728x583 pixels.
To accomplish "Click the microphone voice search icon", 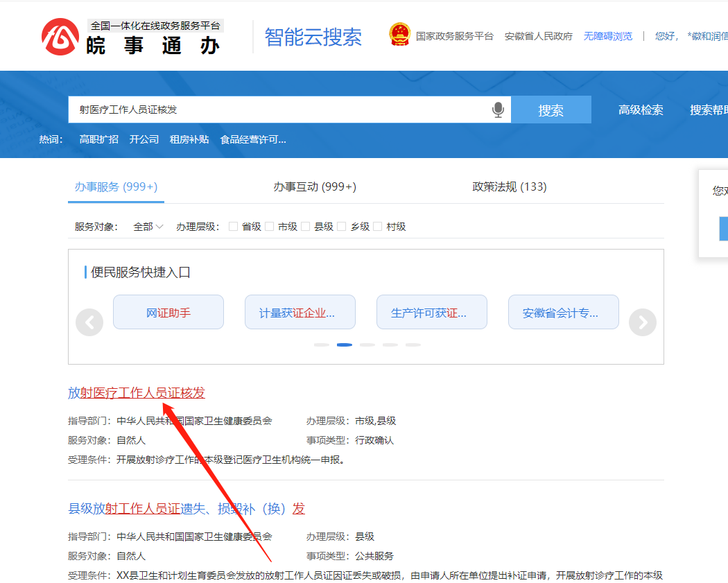I will point(498,110).
